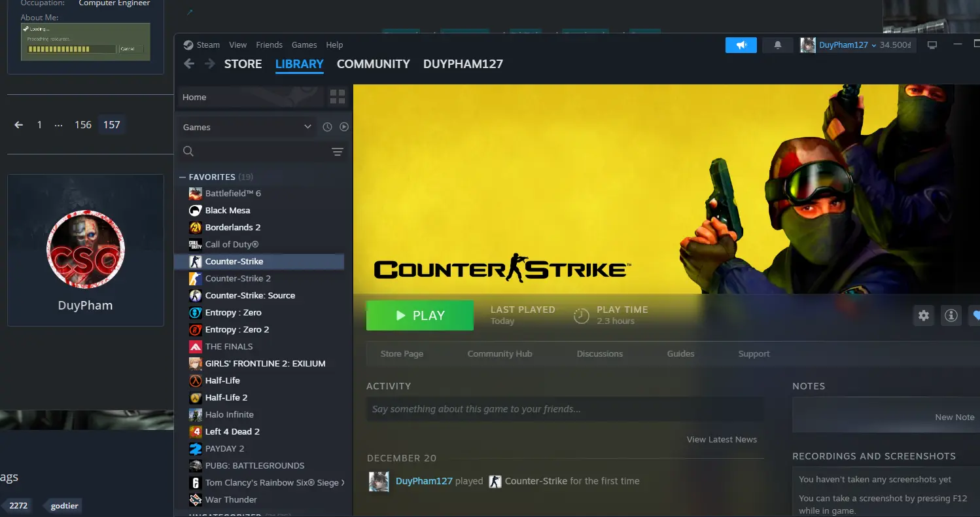The image size is (980, 517).
Task: Click the Entropy : Zero 2 icon
Action: pos(196,329)
